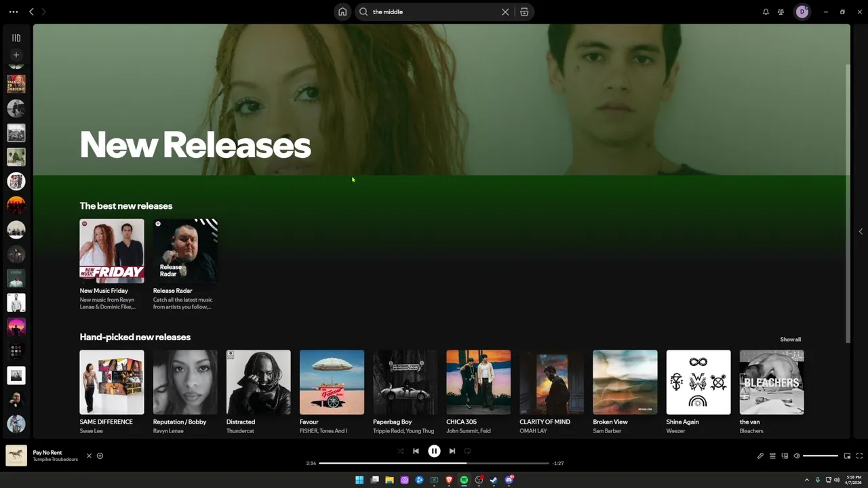Open File Explorer from the taskbar
This screenshot has width=868, height=488.
click(x=389, y=480)
